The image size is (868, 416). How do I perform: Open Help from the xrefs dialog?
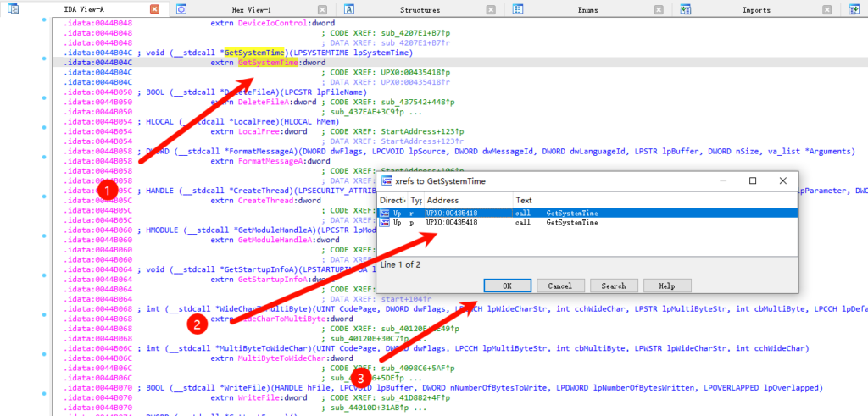coord(667,286)
